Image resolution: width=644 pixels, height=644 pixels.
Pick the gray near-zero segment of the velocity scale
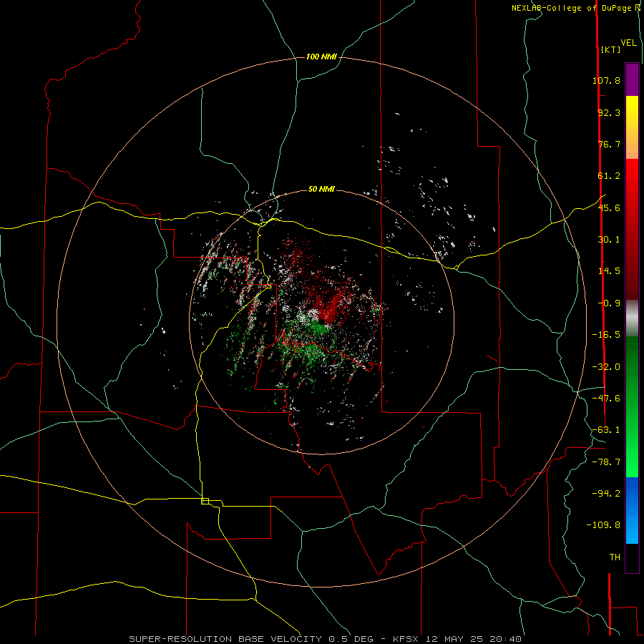point(632,318)
